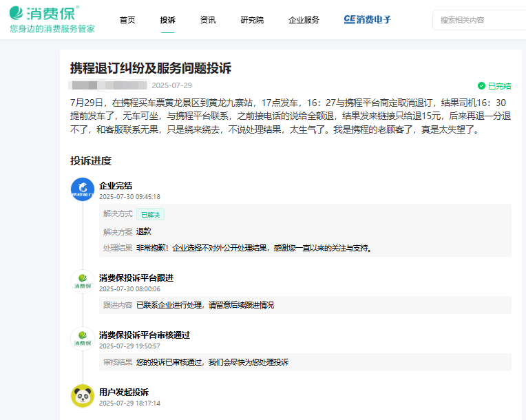The height and width of the screenshot is (420, 526).
Task: Click the blurred username next to date
Action: (x=109, y=85)
